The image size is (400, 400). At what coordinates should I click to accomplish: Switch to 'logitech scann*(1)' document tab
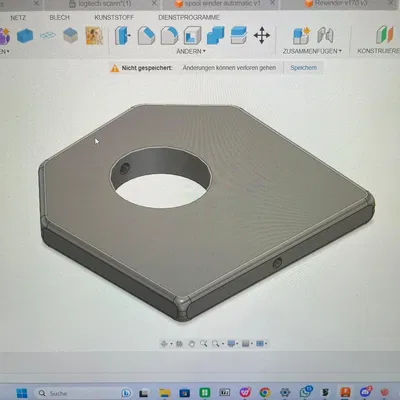coord(105,4)
